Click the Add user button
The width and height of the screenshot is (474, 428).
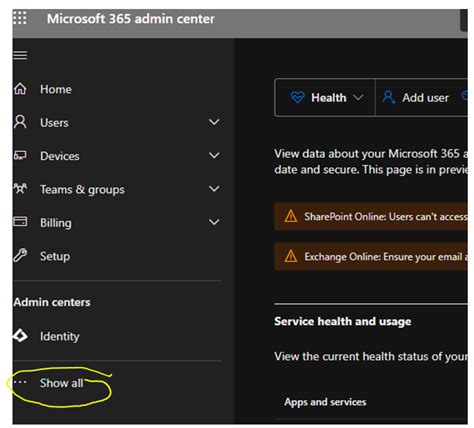(415, 97)
